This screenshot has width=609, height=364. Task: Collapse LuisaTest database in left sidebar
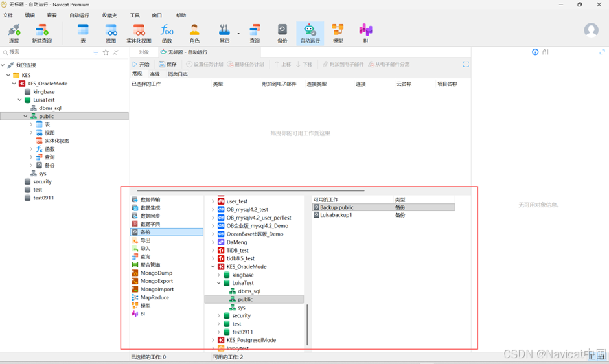point(20,100)
